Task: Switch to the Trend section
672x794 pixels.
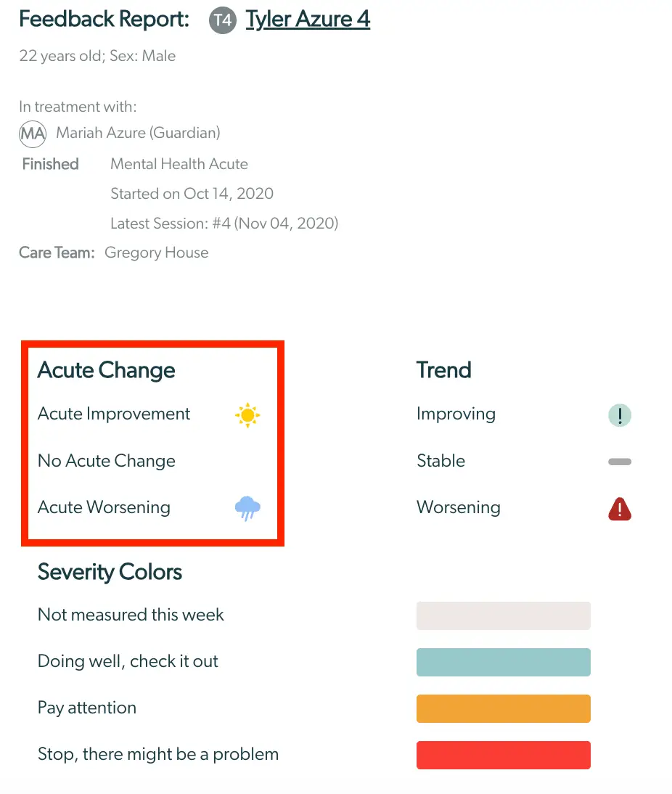Action: (x=443, y=370)
